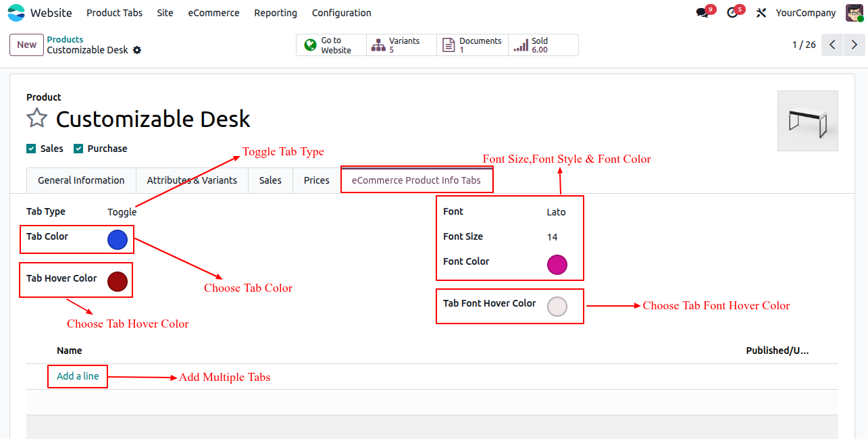Click the Published/U... column header
This screenshot has width=868, height=439.
click(x=777, y=351)
